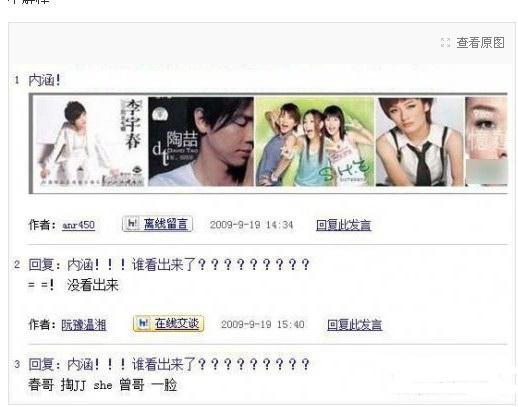Open author 阮豫温湘 profile link

pos(84,325)
